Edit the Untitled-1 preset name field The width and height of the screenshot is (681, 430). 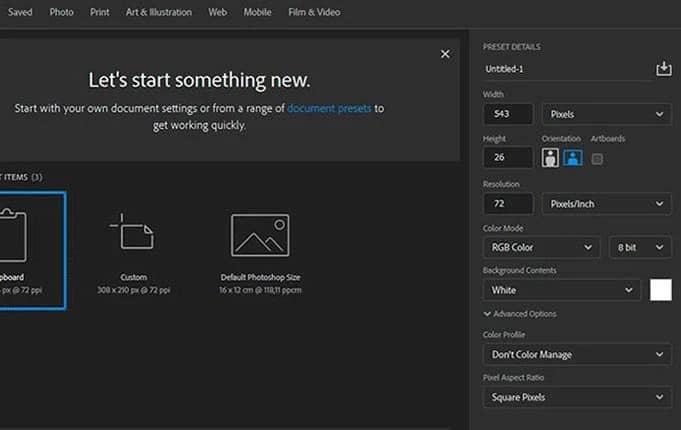coord(567,69)
